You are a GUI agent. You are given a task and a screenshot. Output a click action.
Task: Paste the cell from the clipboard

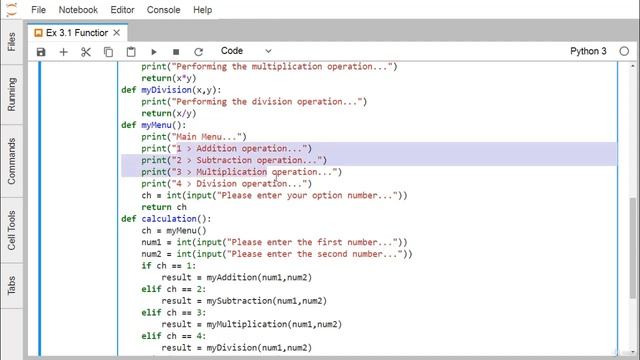(x=131, y=52)
